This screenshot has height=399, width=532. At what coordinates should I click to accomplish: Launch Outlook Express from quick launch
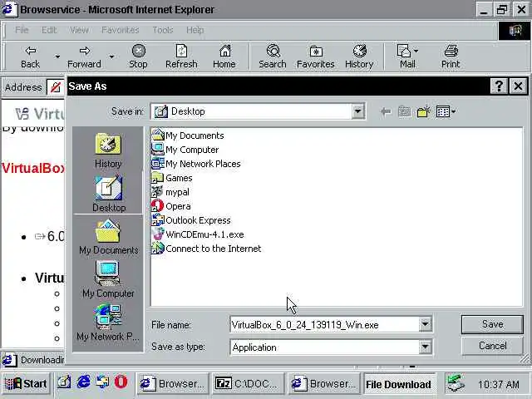click(102, 382)
